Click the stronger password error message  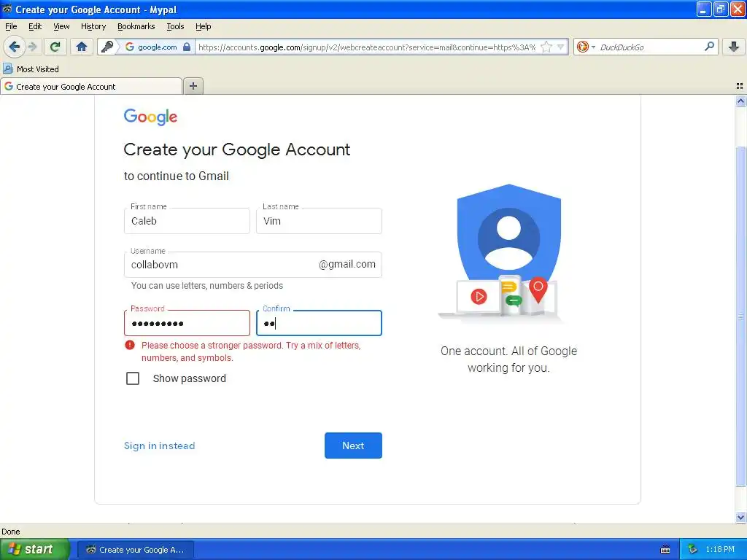click(251, 351)
